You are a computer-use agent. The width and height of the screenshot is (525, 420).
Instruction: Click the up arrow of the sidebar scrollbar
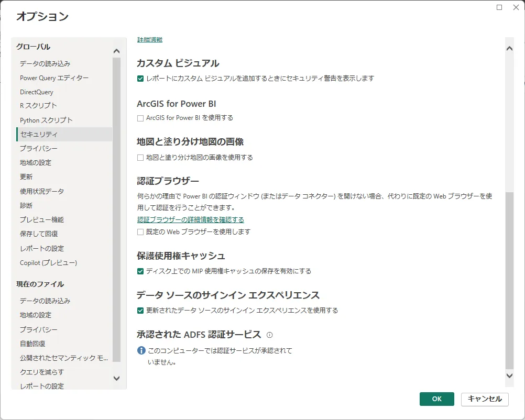[x=116, y=51]
